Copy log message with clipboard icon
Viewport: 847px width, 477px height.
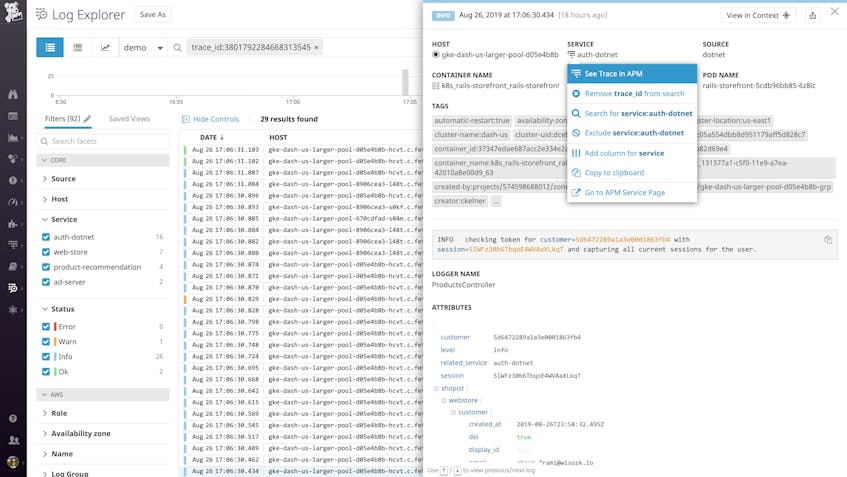pyautogui.click(x=828, y=239)
